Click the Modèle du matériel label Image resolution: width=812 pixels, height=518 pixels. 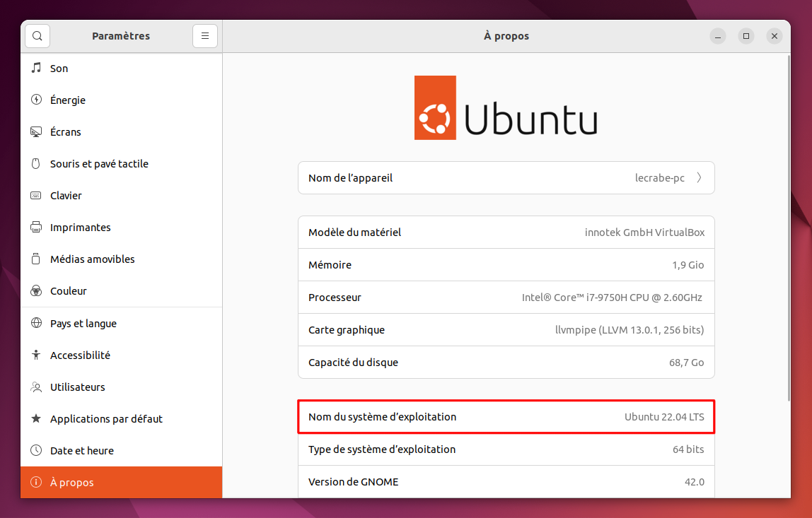(x=354, y=232)
